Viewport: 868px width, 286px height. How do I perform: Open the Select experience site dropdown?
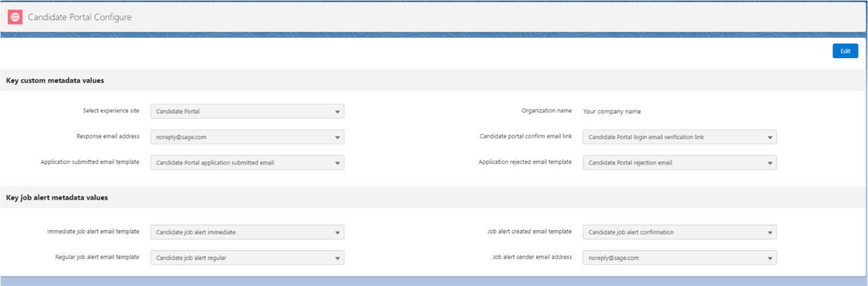[247, 111]
